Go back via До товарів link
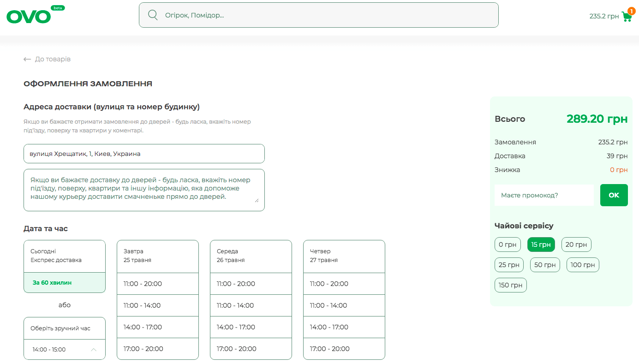 [53, 60]
